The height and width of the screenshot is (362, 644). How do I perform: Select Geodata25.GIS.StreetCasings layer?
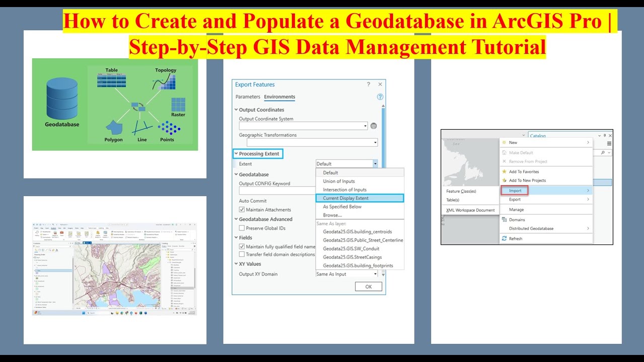(360, 257)
